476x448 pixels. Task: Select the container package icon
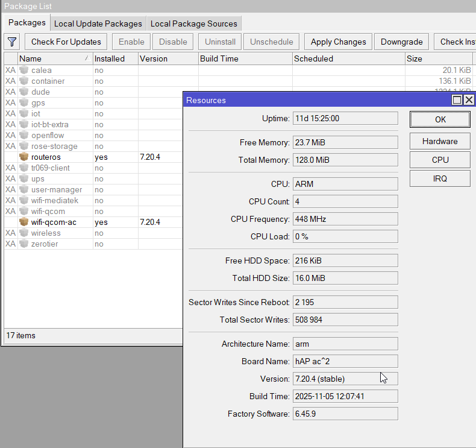[x=24, y=81]
